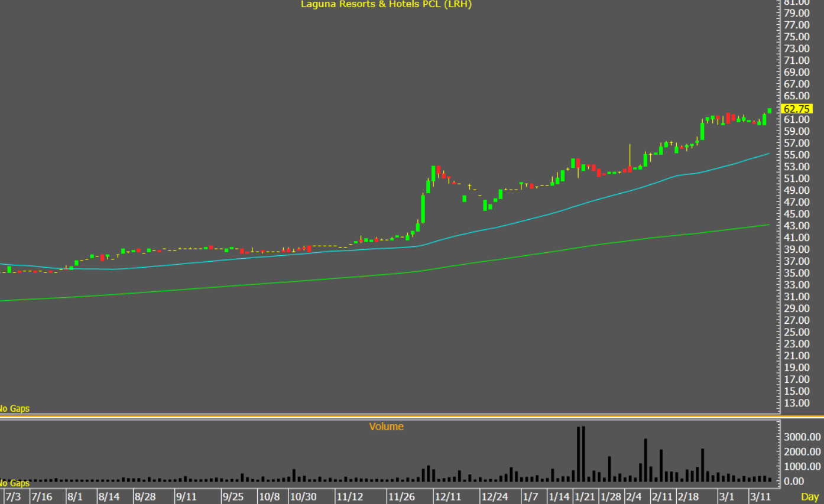The height and width of the screenshot is (504, 824).
Task: Click the 3/11 date label
Action: click(760, 496)
